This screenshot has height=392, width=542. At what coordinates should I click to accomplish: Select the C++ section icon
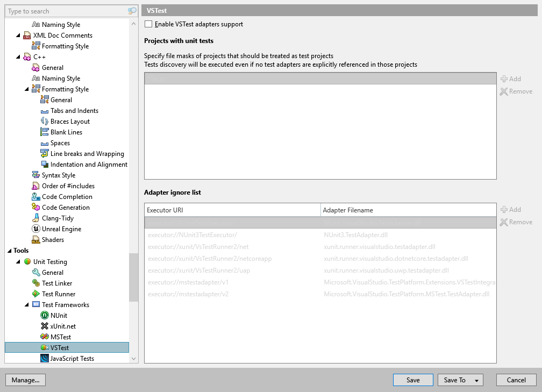coord(27,57)
